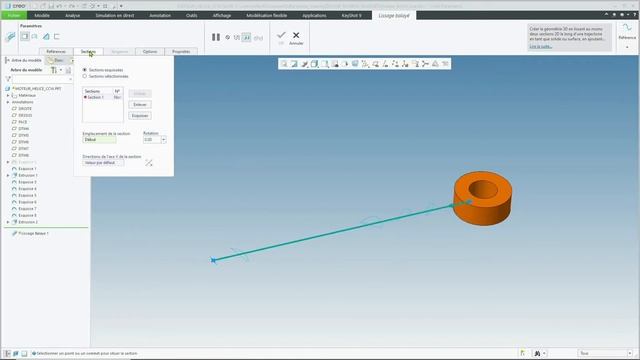Click the Esquisser button
Screen dimensions: 640x360
[140, 116]
